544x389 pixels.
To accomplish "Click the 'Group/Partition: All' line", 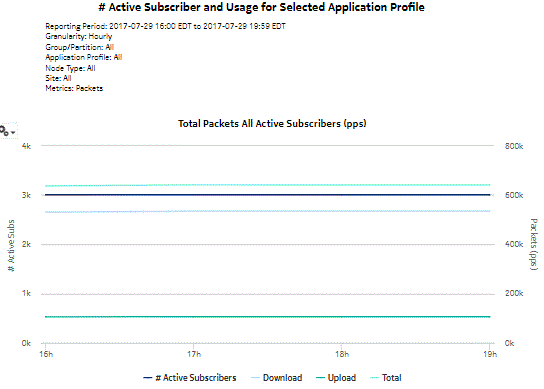I will pyautogui.click(x=79, y=47).
